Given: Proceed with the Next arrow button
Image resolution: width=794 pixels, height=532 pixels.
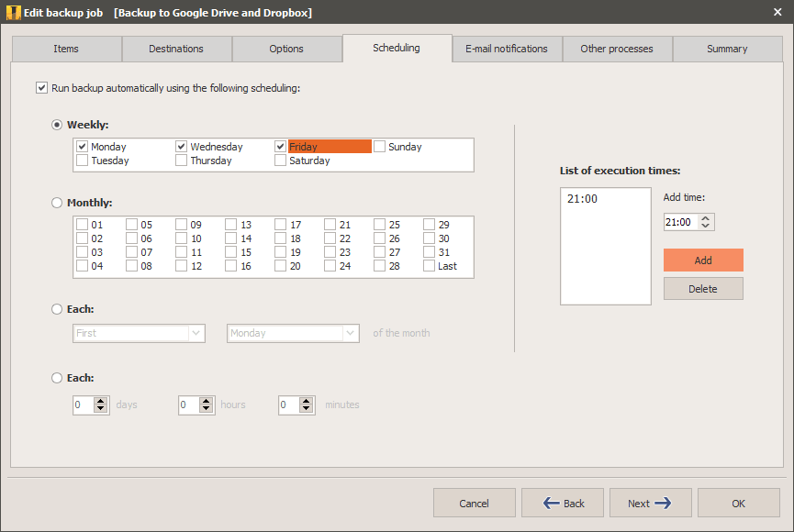Looking at the screenshot, I should [647, 503].
